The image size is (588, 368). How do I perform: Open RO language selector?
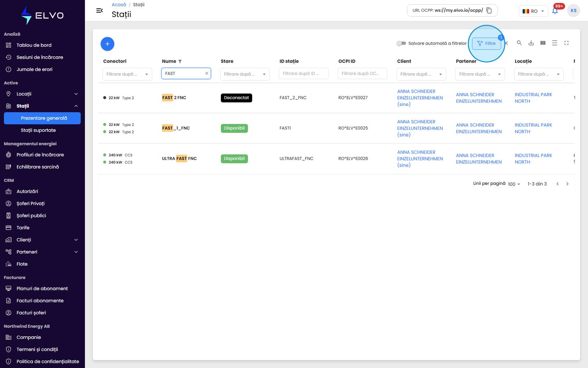click(533, 11)
